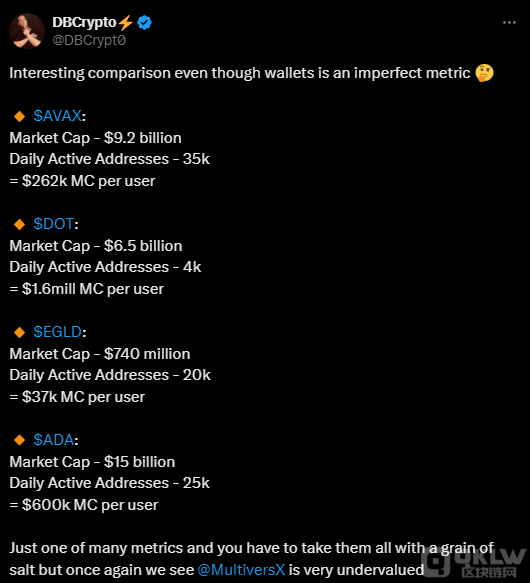The height and width of the screenshot is (583, 530).
Task: Click the orange diamond before $EGLD
Action: tap(19, 332)
